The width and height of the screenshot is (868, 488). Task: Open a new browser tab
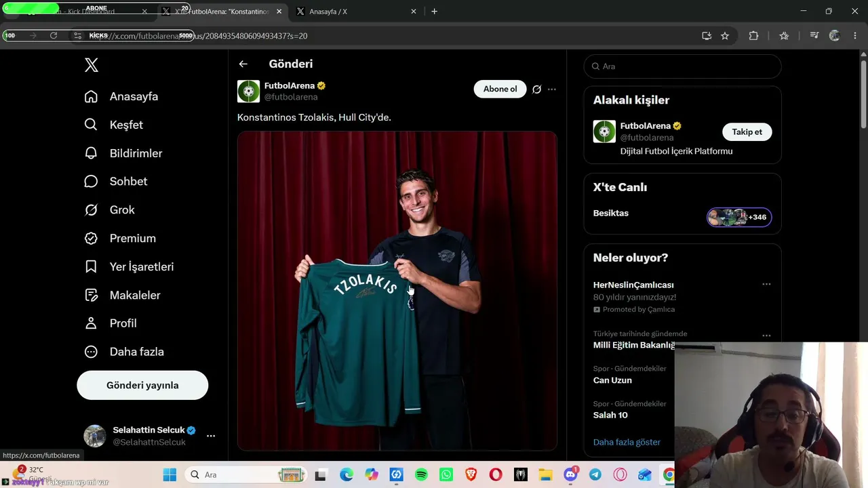[435, 12]
